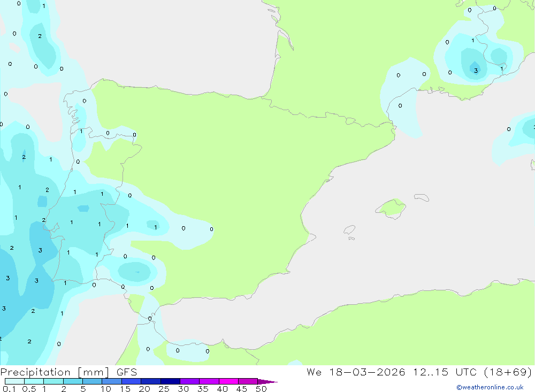Select the 20–25 mm legend swatch
535x392 pixels.
click(x=151, y=381)
